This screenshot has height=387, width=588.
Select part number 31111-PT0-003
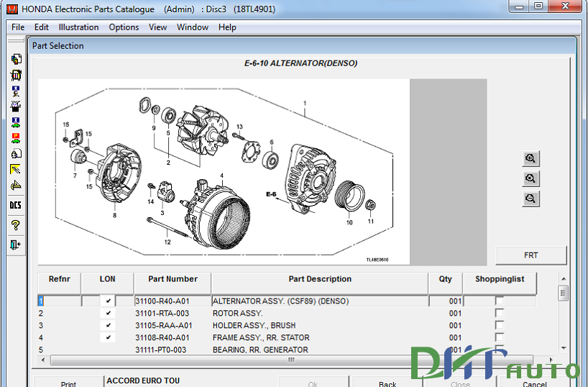(160, 350)
